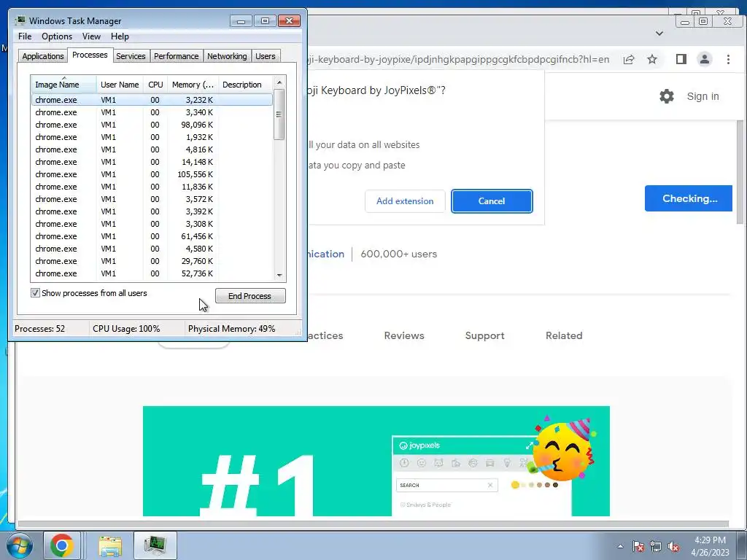
Task: Click Add extension button
Action: pyautogui.click(x=405, y=201)
